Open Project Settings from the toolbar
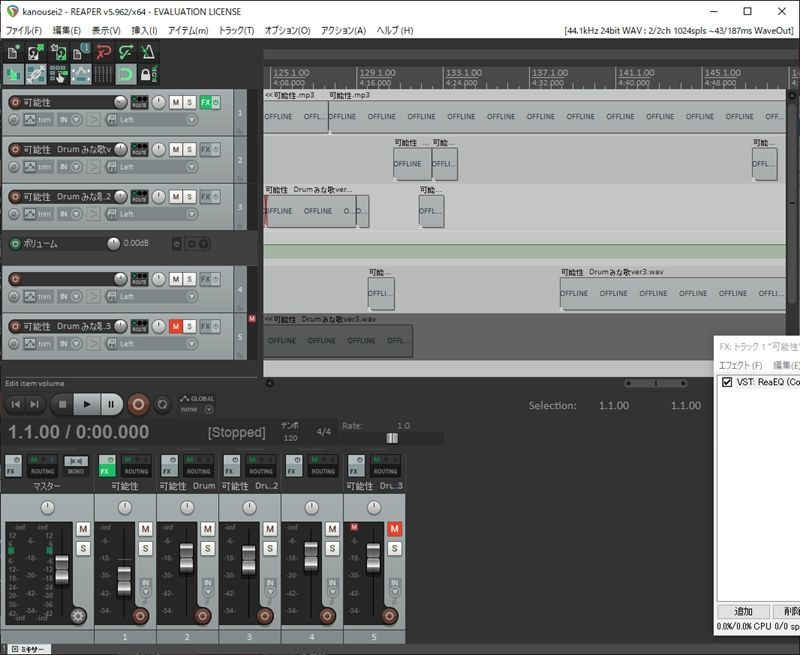 81,53
